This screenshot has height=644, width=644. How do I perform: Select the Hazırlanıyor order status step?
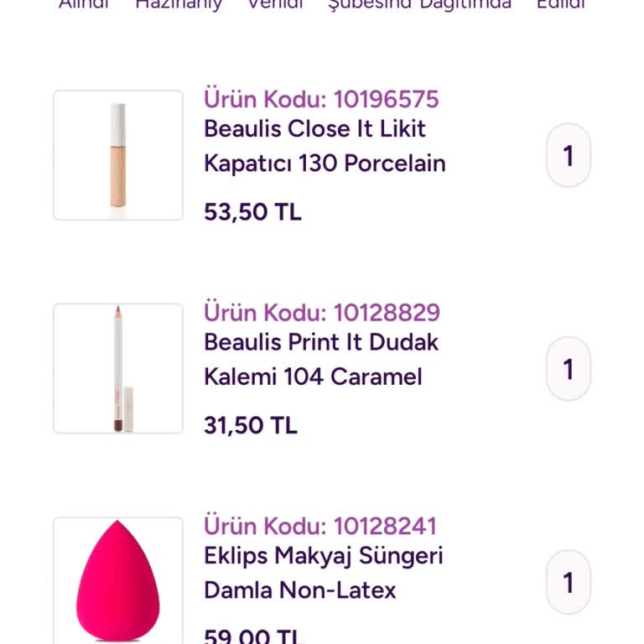click(x=179, y=4)
